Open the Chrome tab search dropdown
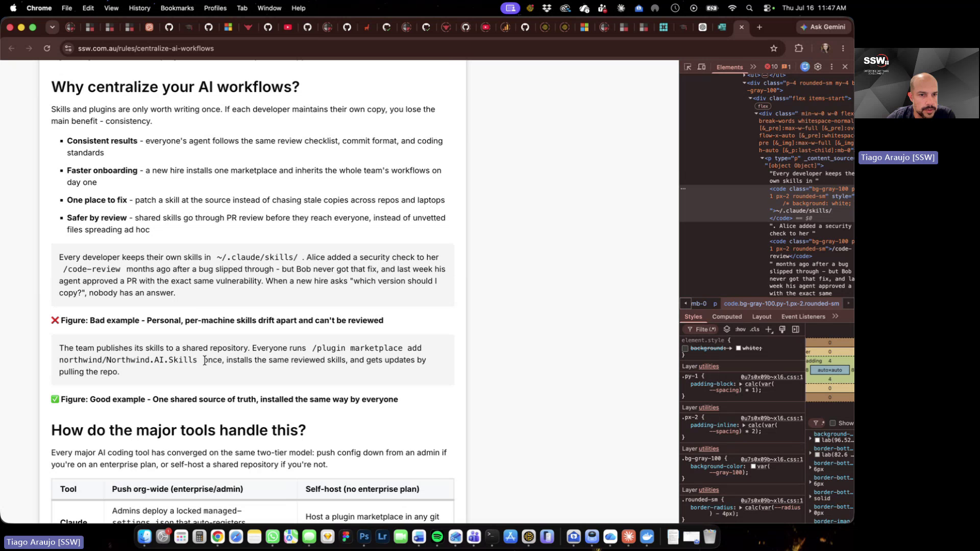Image resolution: width=980 pixels, height=551 pixels. click(x=52, y=27)
